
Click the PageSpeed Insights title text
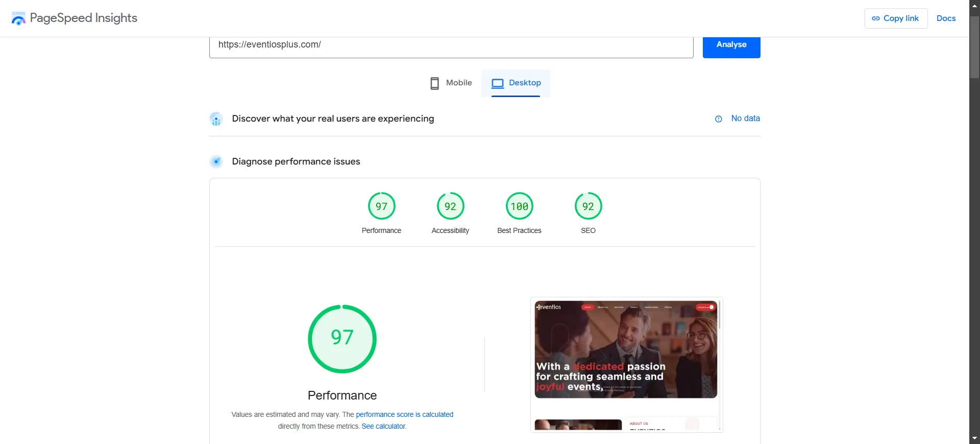click(84, 18)
